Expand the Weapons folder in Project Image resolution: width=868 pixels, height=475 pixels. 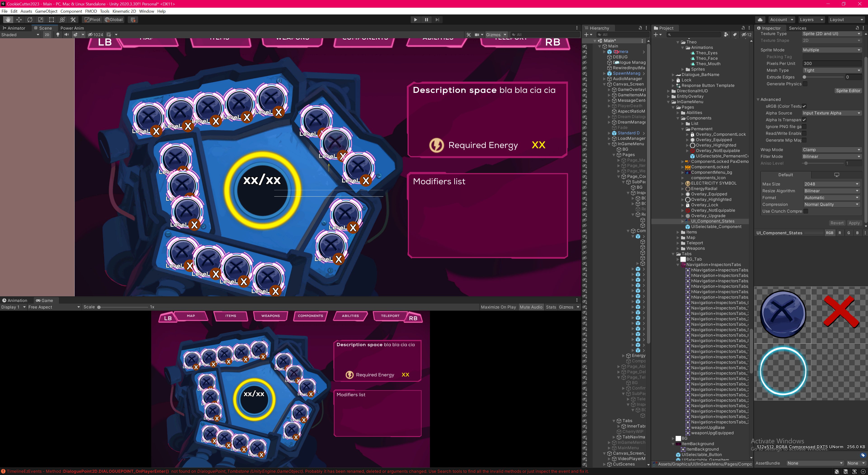(678, 248)
